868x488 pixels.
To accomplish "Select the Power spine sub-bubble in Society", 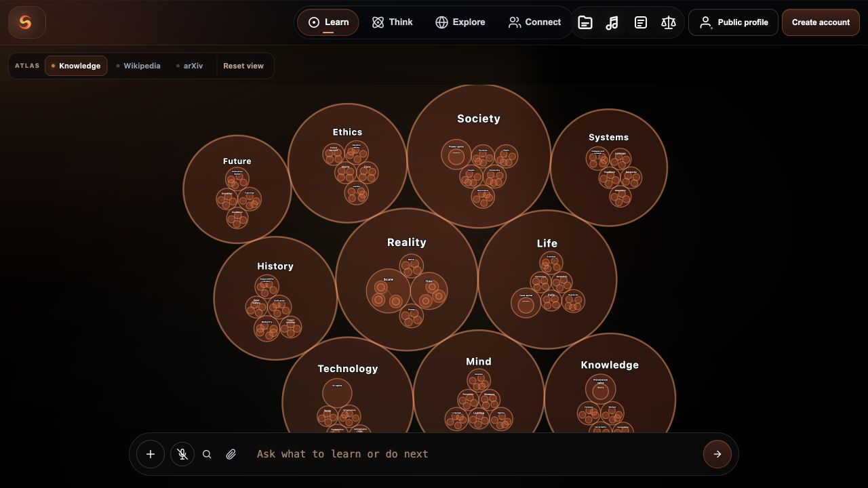I will 456,155.
